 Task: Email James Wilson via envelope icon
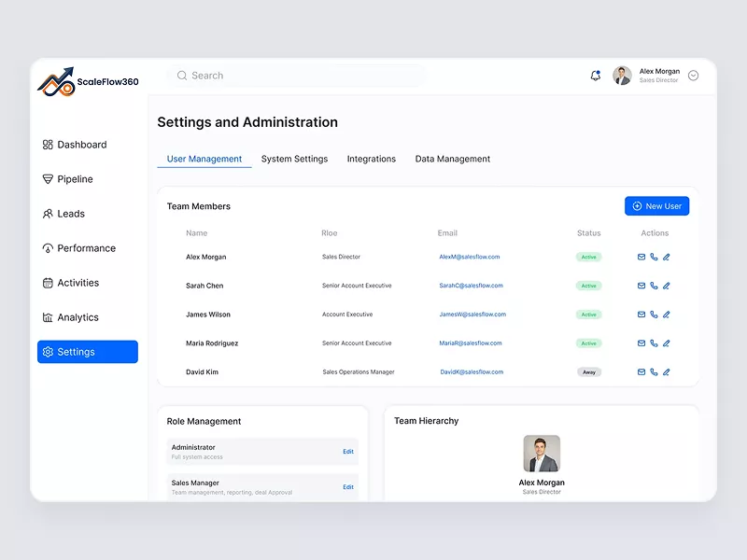[x=641, y=315]
